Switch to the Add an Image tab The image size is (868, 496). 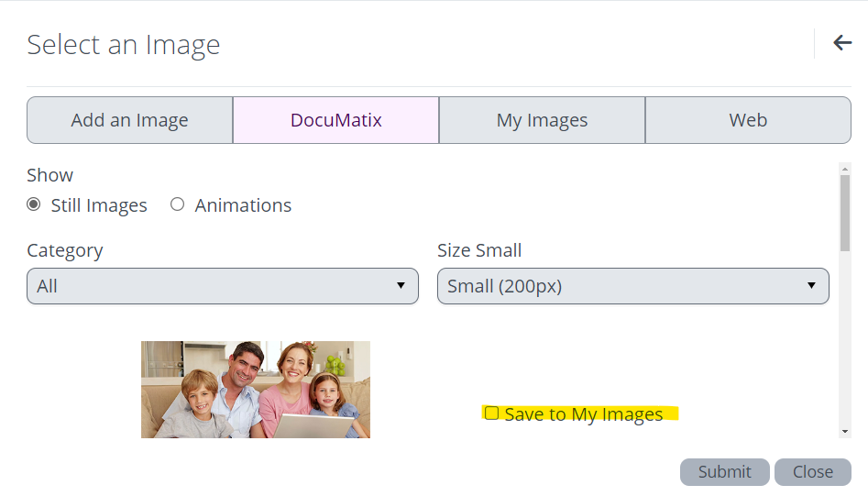tap(129, 120)
